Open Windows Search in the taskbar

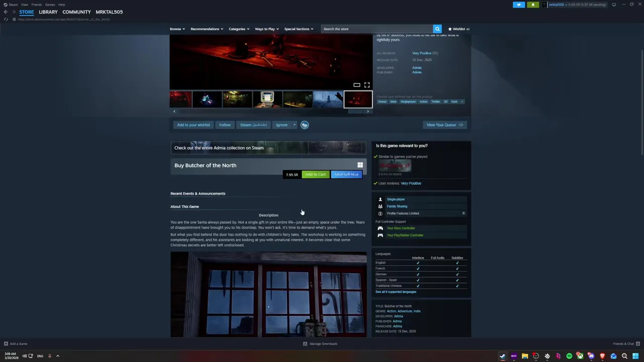coord(624,356)
